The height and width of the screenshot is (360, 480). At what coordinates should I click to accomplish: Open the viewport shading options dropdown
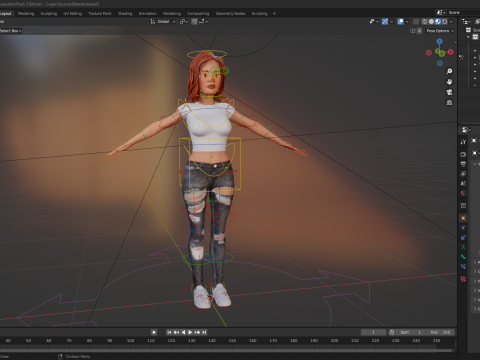[x=451, y=22]
